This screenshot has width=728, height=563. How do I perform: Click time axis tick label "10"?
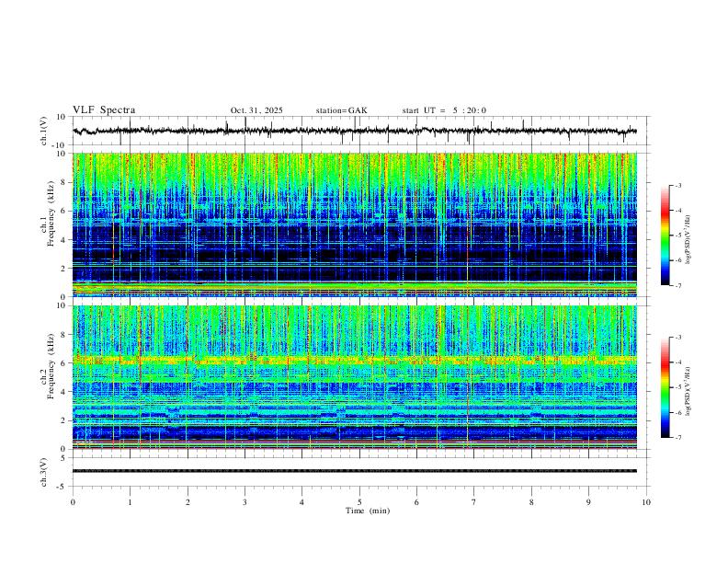pos(646,502)
